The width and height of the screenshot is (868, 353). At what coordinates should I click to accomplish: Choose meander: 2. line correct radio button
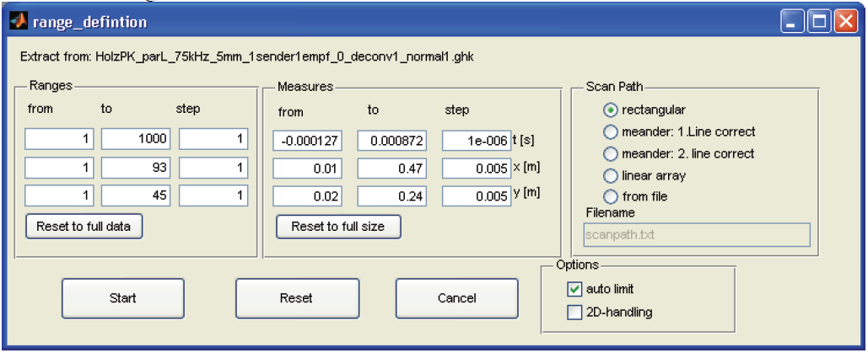click(x=611, y=153)
